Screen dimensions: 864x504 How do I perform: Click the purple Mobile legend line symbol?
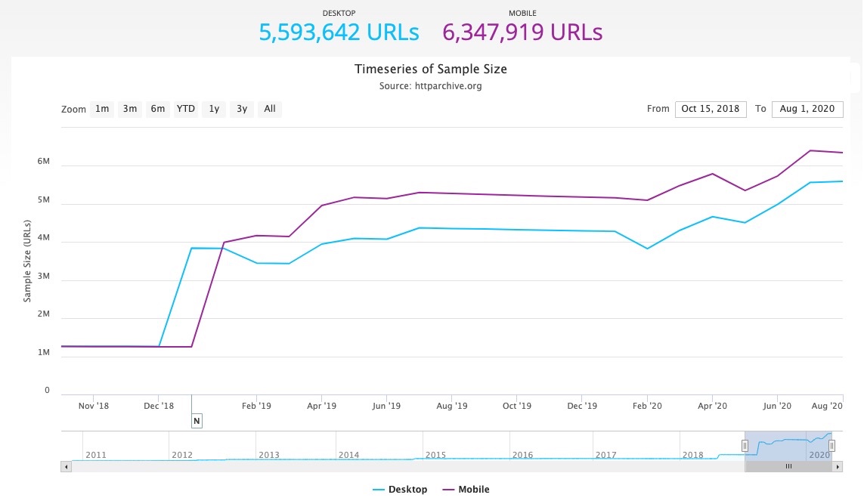(x=448, y=489)
